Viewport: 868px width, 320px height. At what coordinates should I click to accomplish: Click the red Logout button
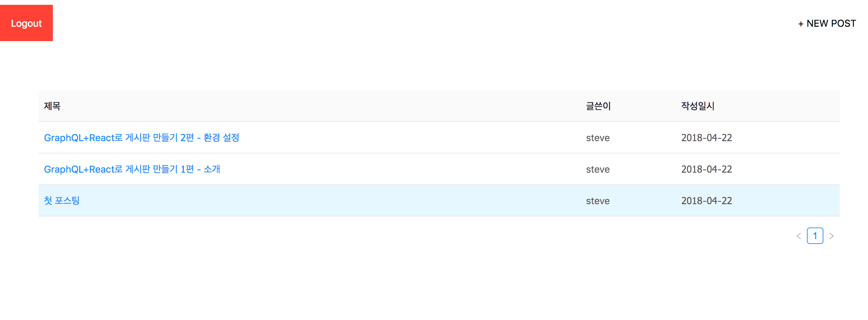coord(26,23)
